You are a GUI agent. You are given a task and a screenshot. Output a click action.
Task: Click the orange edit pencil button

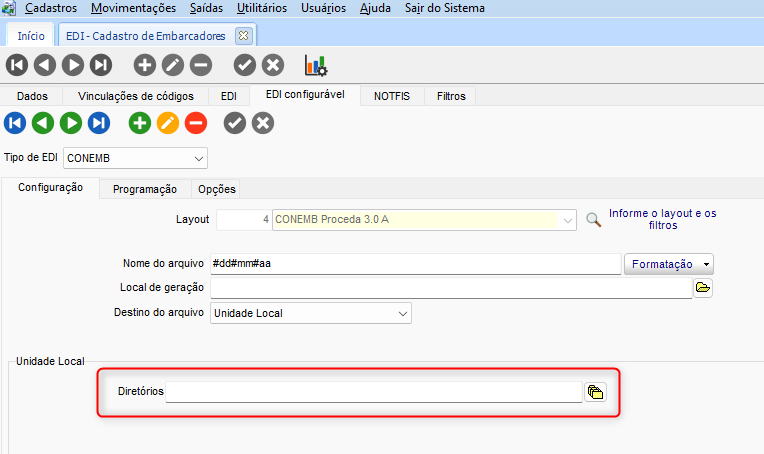click(x=167, y=123)
